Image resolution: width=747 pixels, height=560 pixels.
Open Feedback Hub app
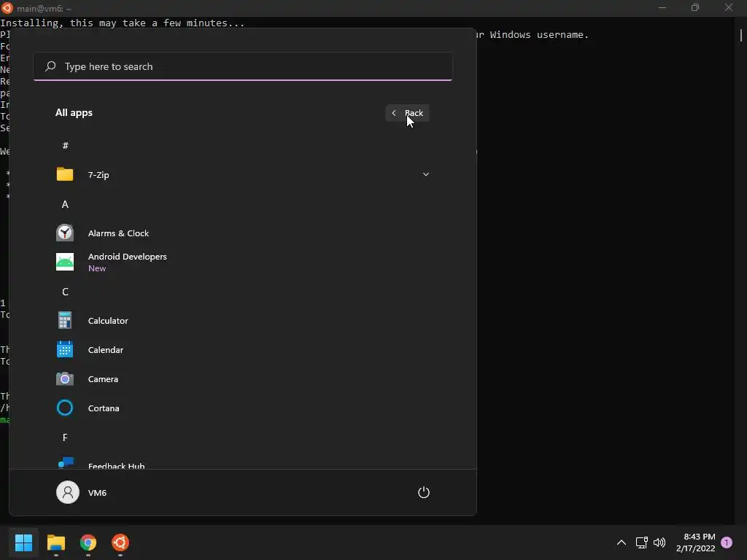242,464
